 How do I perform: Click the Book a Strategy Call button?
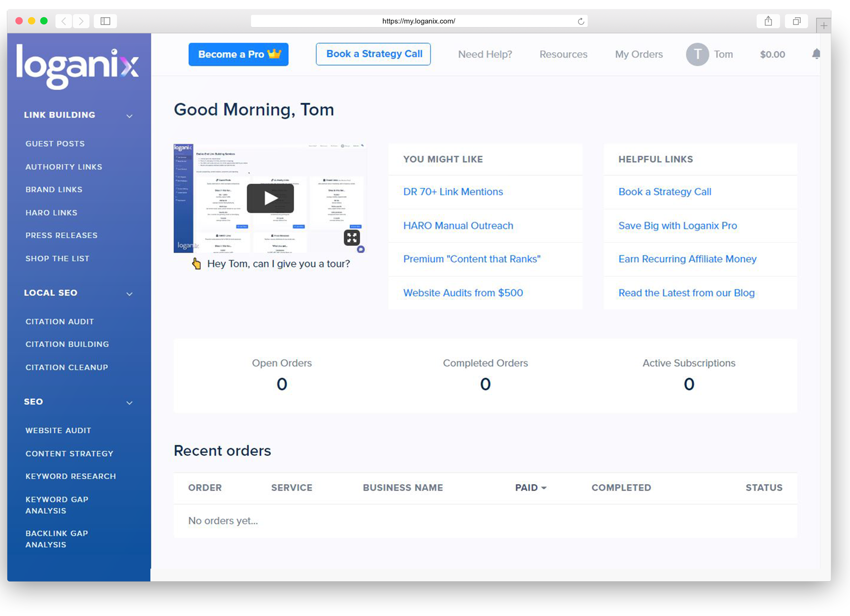373,54
